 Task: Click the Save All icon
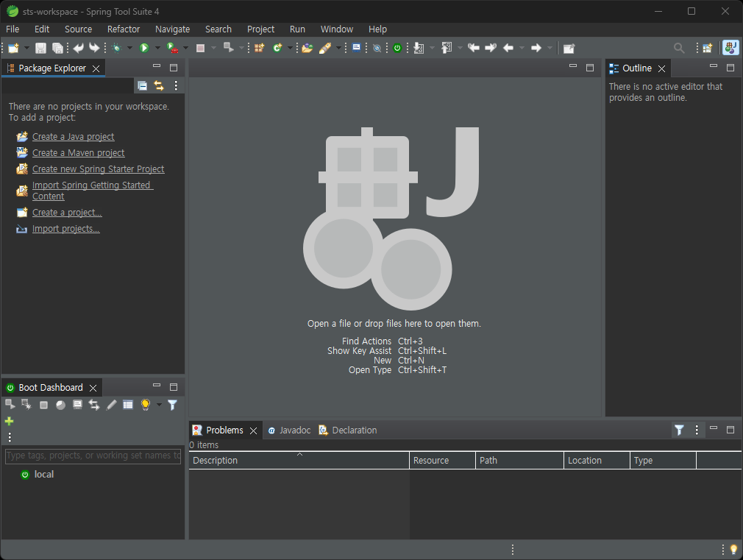pos(57,48)
